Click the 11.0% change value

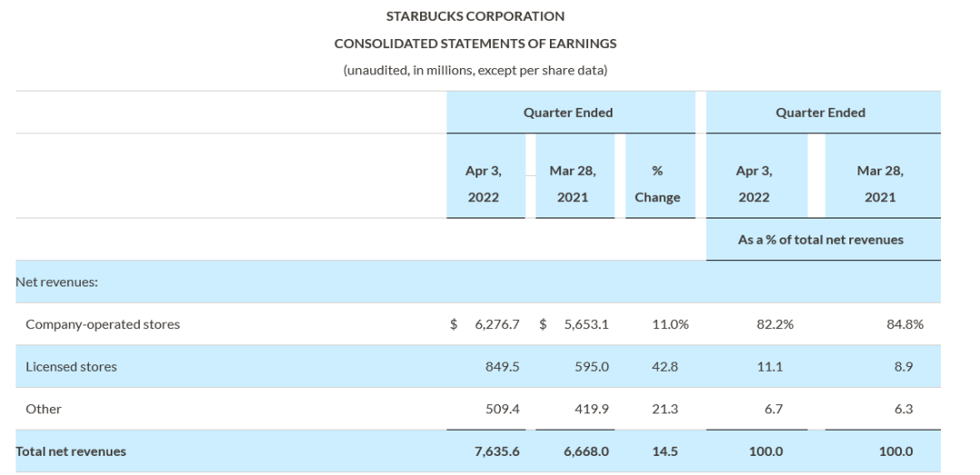(x=670, y=325)
